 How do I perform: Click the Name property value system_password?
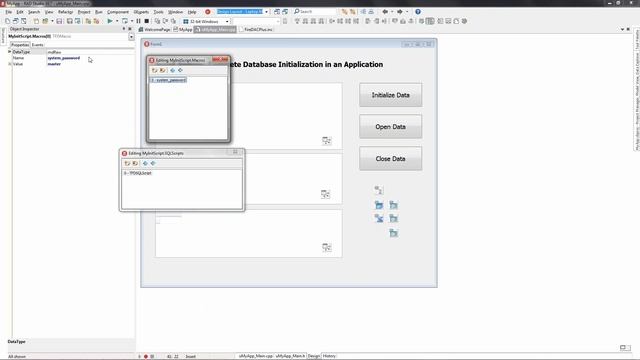(64, 58)
